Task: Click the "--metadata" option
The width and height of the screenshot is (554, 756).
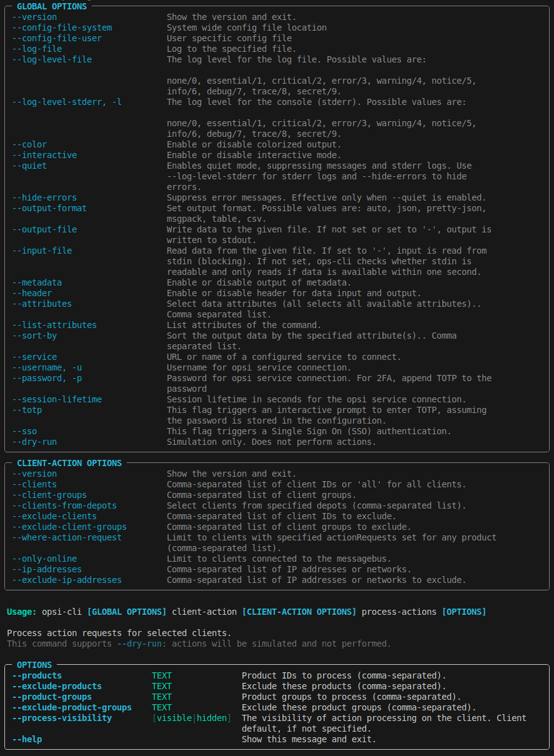Action: (x=37, y=282)
